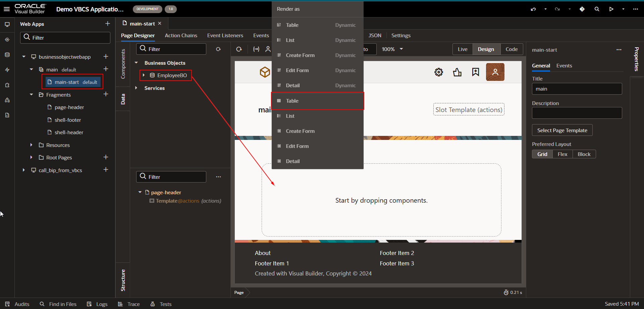Viewport: 644px width, 309px height.
Task: Open undo history dropdown arrow
Action: point(545,9)
